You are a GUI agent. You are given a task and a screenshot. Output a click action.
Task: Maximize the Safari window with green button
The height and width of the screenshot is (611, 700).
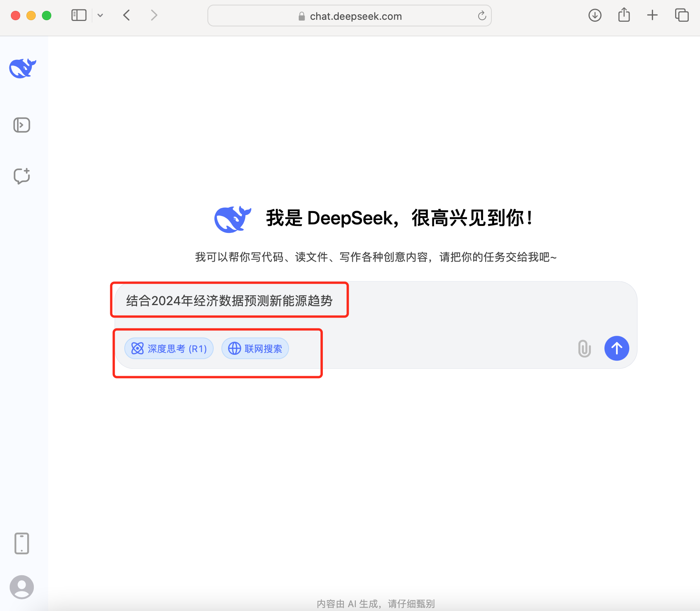(x=47, y=16)
